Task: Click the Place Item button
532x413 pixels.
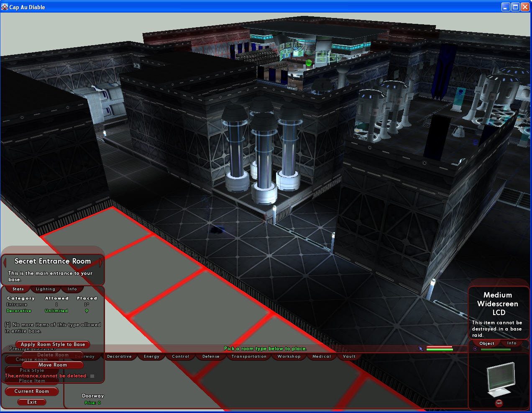Action: 32,381
